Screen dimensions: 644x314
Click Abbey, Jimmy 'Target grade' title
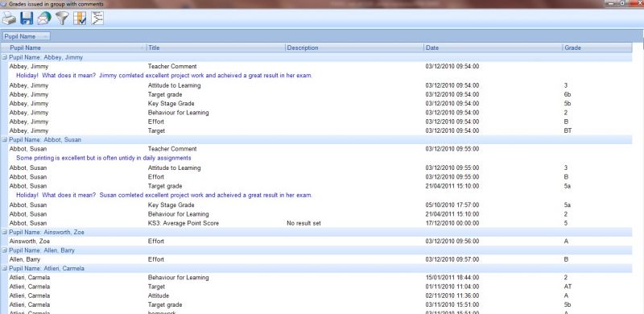point(165,94)
